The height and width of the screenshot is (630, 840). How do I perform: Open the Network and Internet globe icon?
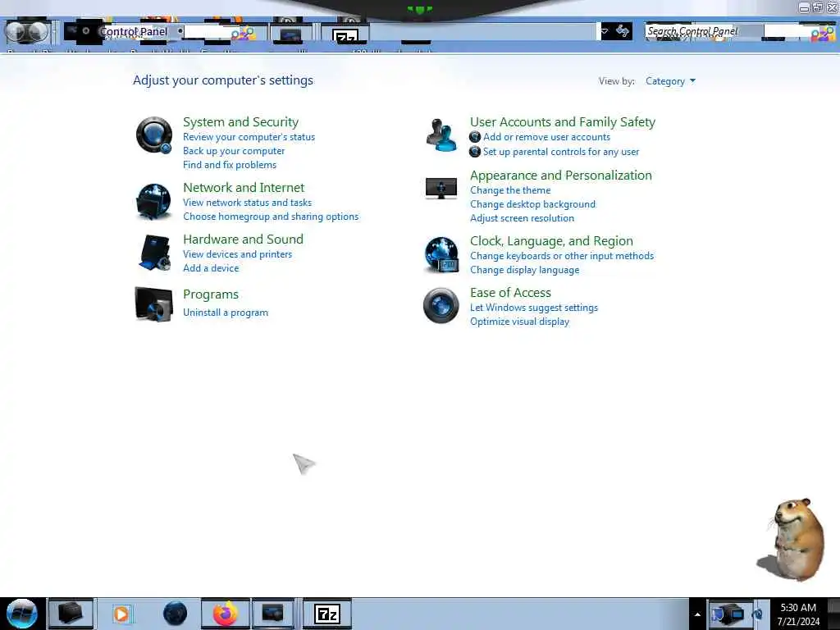point(153,201)
